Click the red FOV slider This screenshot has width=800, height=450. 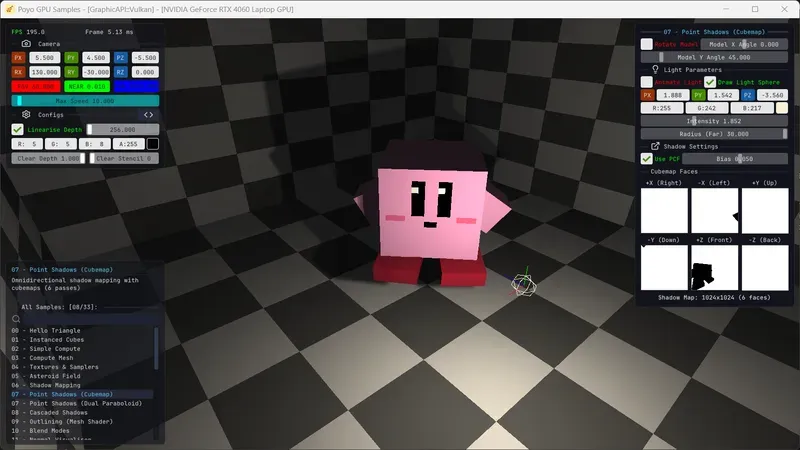tap(36, 86)
